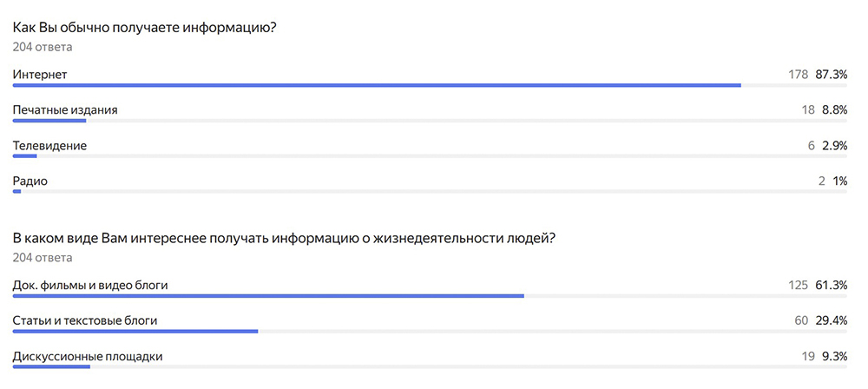Click the short bar under "Телевидение"
The image size is (868, 389).
24,156
